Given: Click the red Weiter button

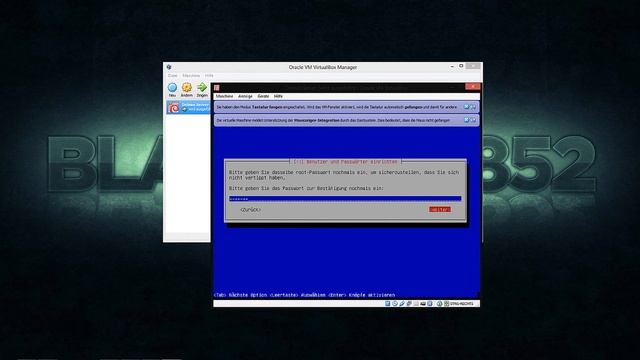Looking at the screenshot, I should 440,209.
